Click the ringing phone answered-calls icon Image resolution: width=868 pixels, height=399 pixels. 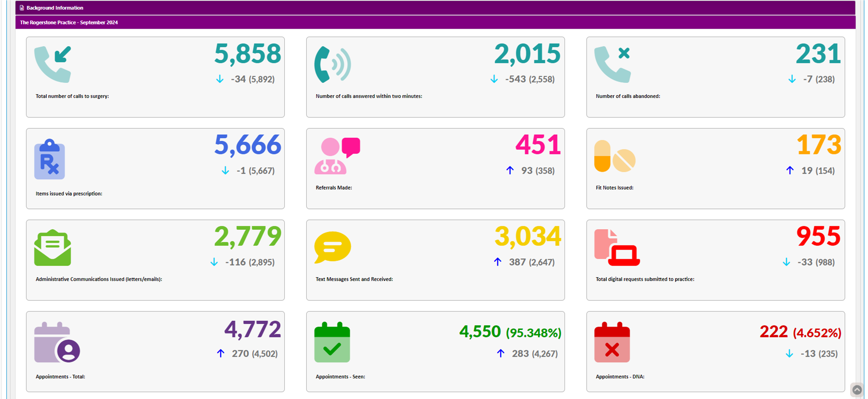[333, 64]
